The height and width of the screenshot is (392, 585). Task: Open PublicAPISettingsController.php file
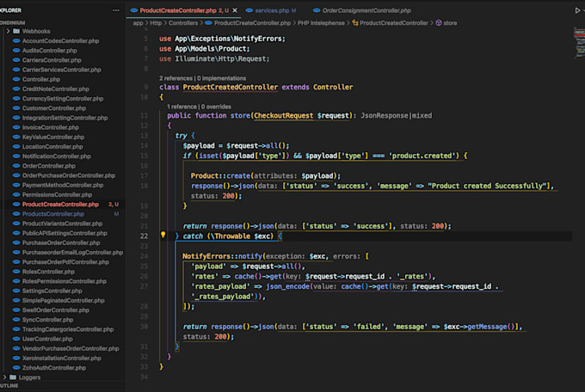pos(65,234)
